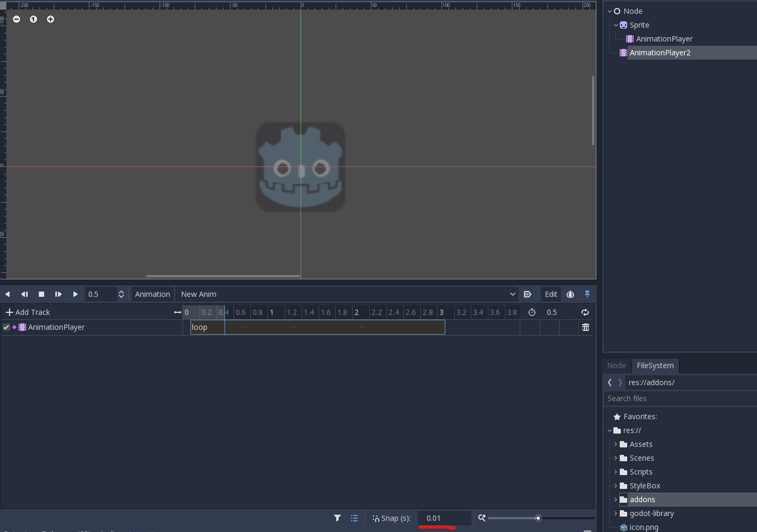Zoom into the canvas with plus icon
The width and height of the screenshot is (757, 532).
51,19
